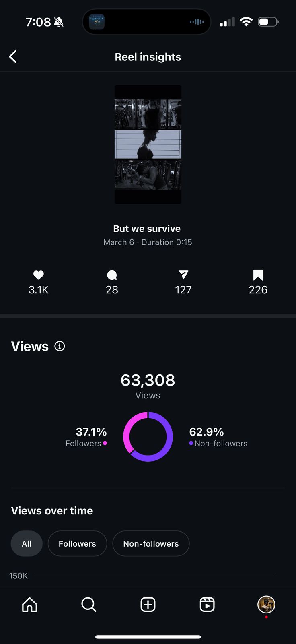Tap the donut chart of views

click(148, 437)
